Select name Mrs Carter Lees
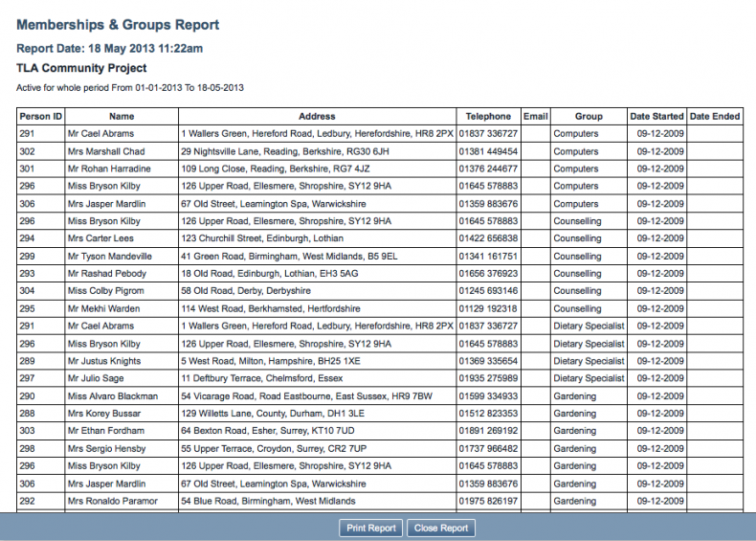Viewport: 756px width, 541px height. coord(100,238)
